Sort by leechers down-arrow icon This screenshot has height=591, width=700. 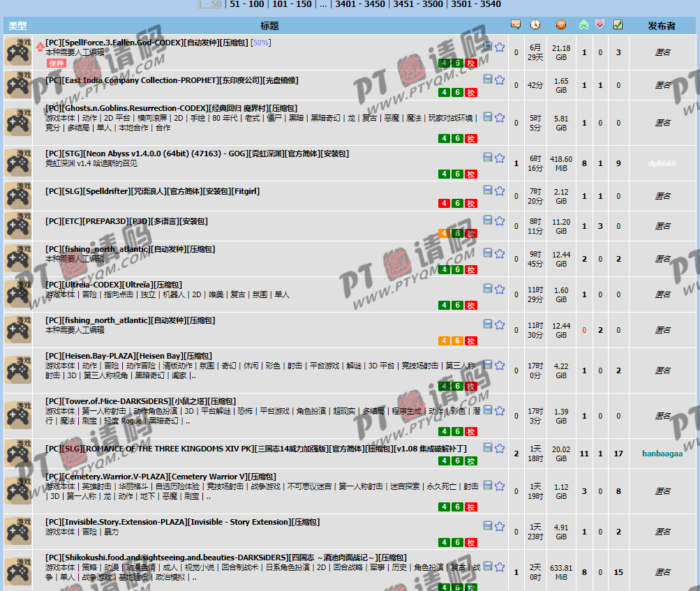click(x=600, y=24)
